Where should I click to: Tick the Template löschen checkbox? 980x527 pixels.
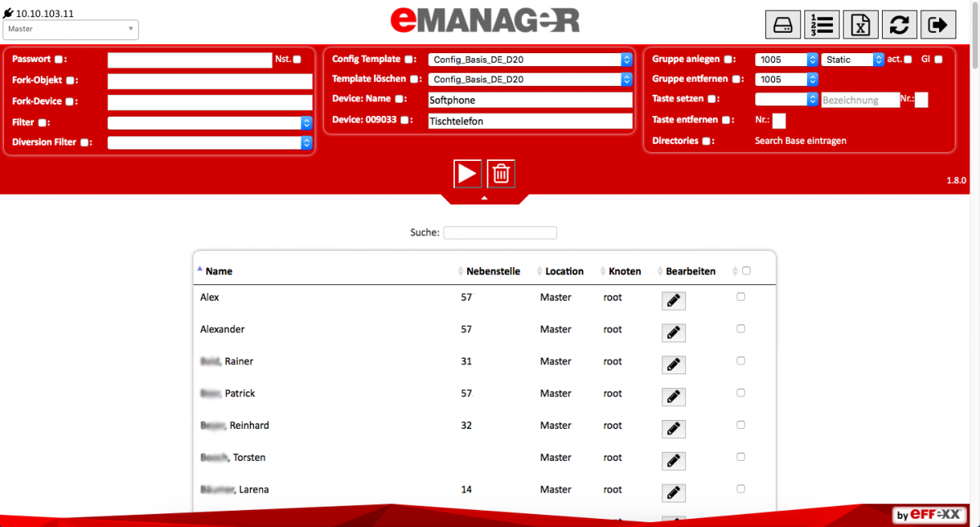[x=413, y=79]
